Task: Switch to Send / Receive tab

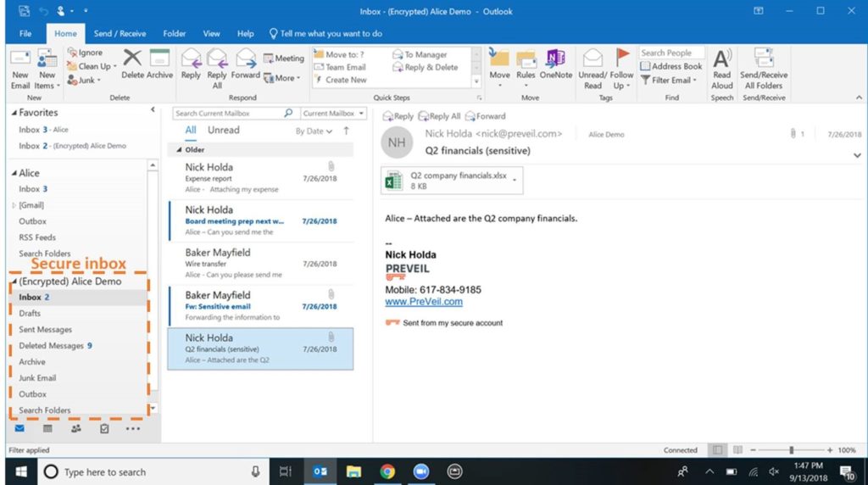Action: [x=120, y=33]
